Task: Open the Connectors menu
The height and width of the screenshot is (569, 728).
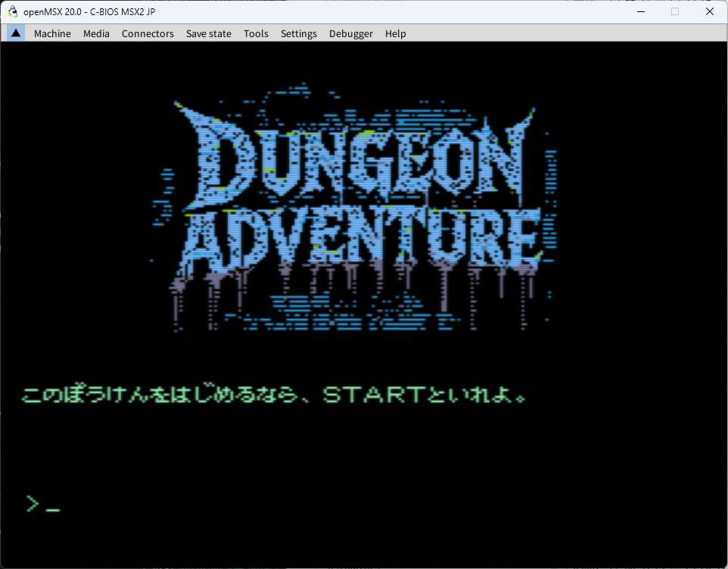Action: [148, 33]
